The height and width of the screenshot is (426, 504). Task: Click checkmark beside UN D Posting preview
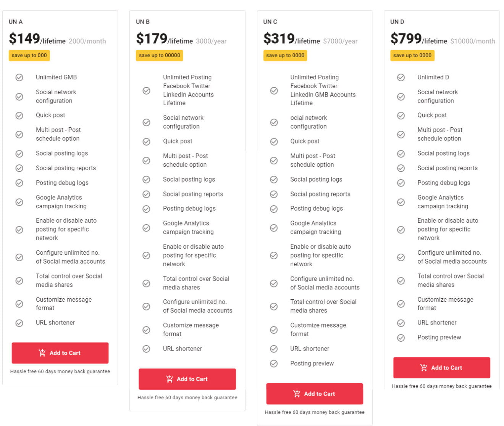point(401,338)
